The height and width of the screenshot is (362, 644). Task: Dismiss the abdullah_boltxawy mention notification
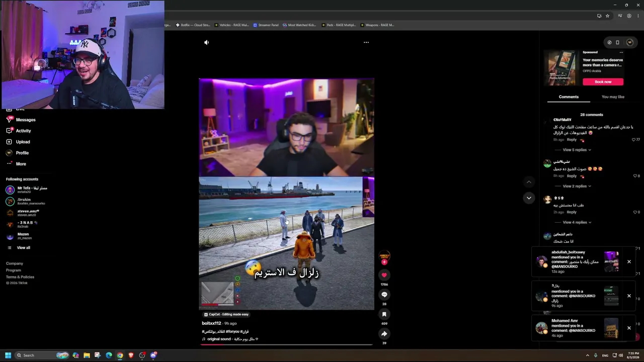point(629,261)
